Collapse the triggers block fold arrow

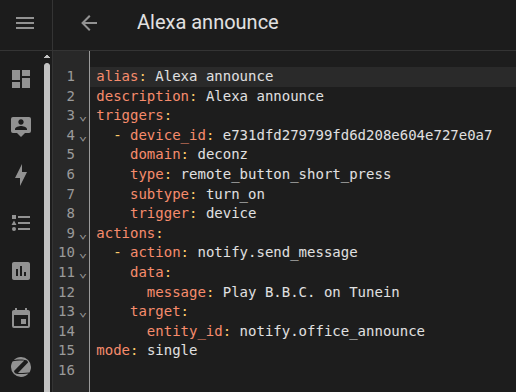click(83, 118)
